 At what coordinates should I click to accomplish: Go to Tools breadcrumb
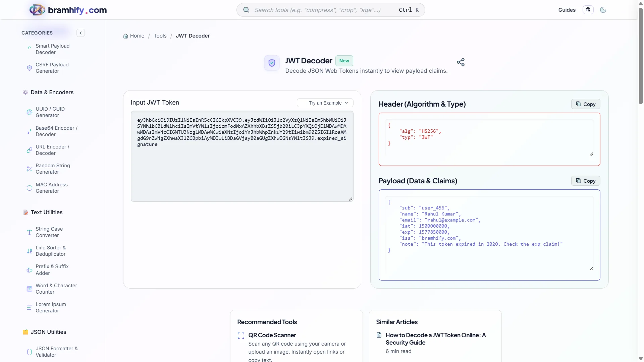[160, 36]
